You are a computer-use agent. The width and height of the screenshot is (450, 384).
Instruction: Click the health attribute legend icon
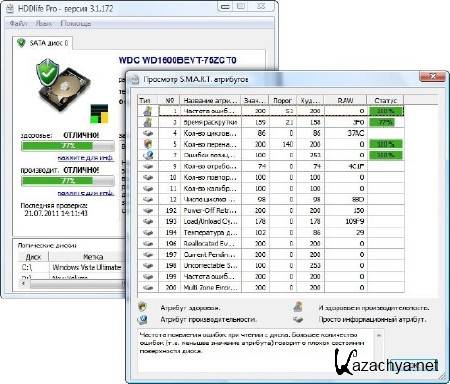coord(143,307)
